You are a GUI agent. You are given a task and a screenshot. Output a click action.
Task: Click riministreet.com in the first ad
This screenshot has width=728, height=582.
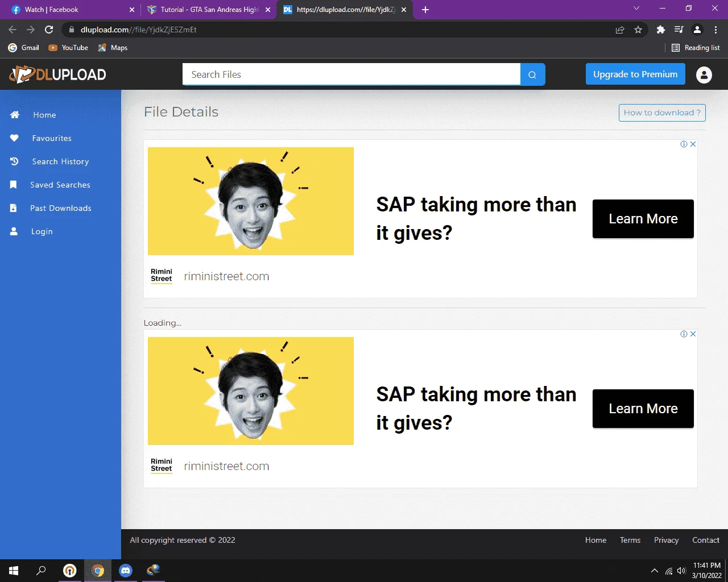226,276
